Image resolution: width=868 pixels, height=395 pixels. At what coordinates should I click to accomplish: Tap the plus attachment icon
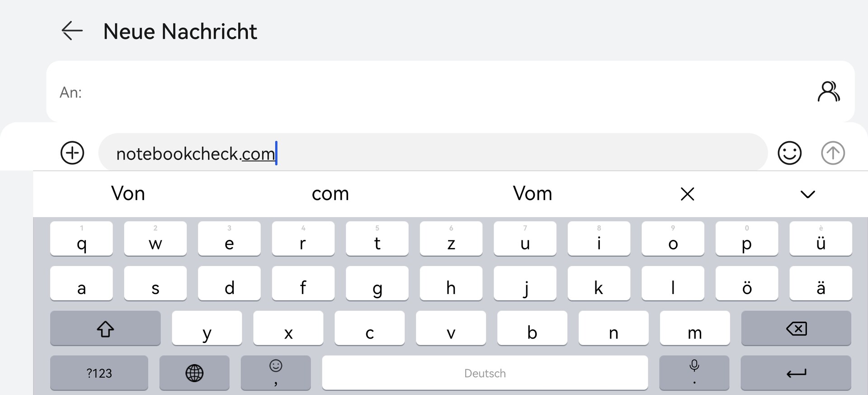72,152
